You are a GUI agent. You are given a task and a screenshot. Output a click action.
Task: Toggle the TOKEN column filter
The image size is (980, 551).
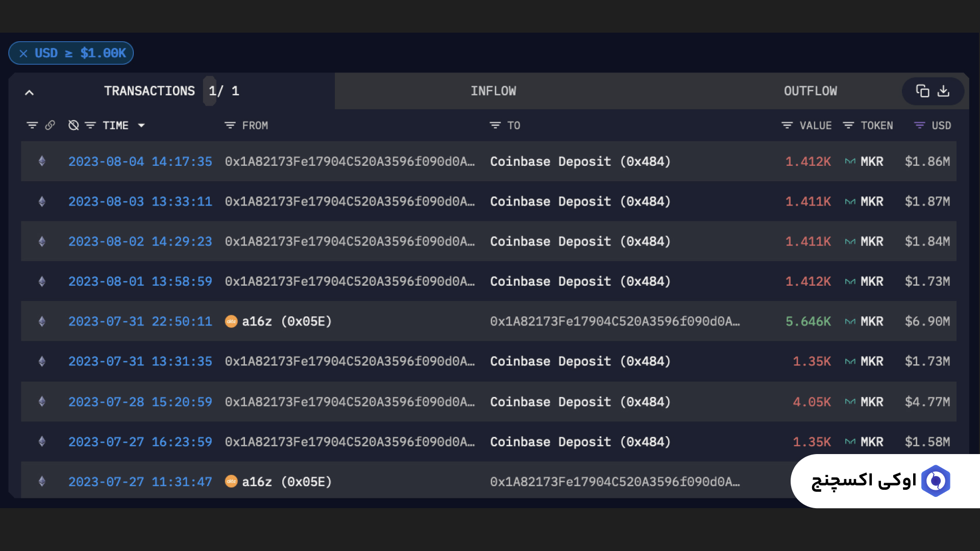[848, 126]
